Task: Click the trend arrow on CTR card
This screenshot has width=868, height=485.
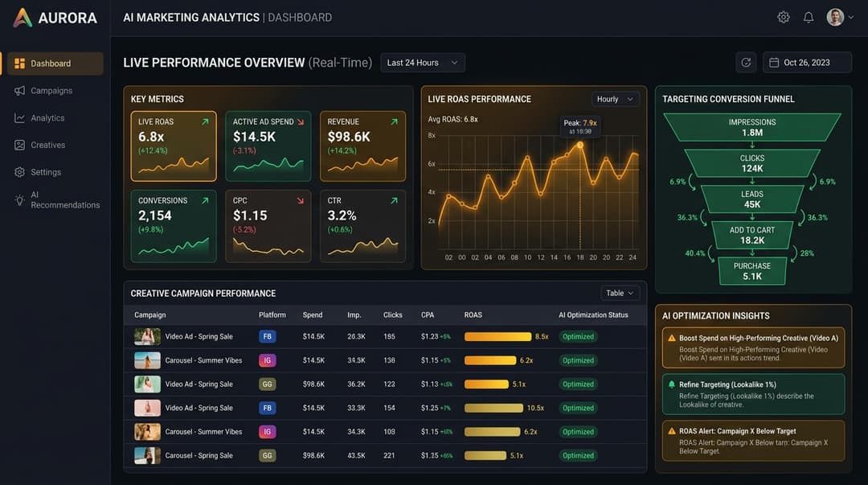Action: click(394, 200)
